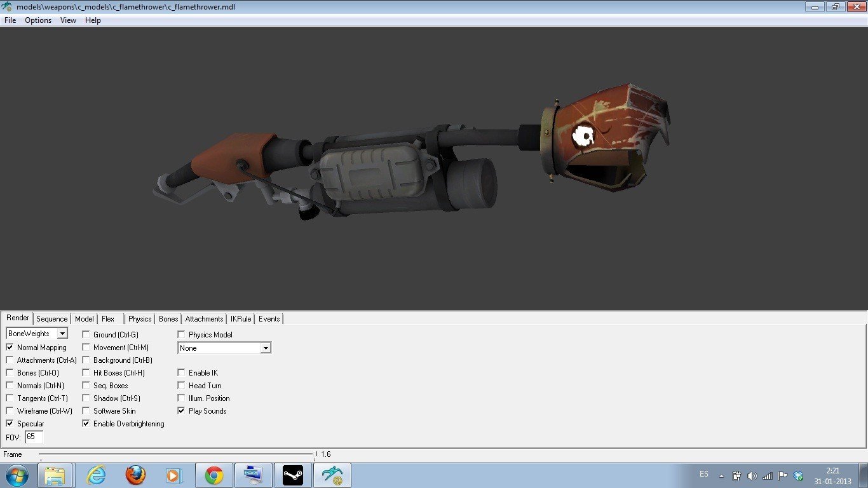Open the BoneWeights dropdown
This screenshot has width=868, height=488.
click(x=62, y=334)
